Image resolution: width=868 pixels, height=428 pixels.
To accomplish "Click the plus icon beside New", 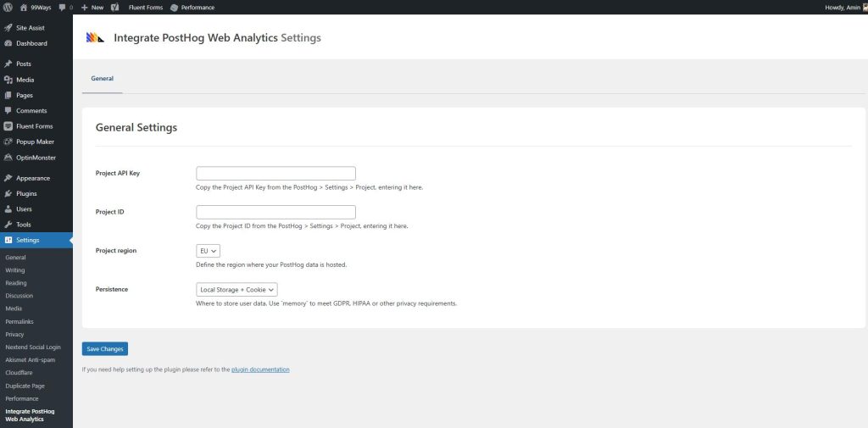I will tap(84, 7).
